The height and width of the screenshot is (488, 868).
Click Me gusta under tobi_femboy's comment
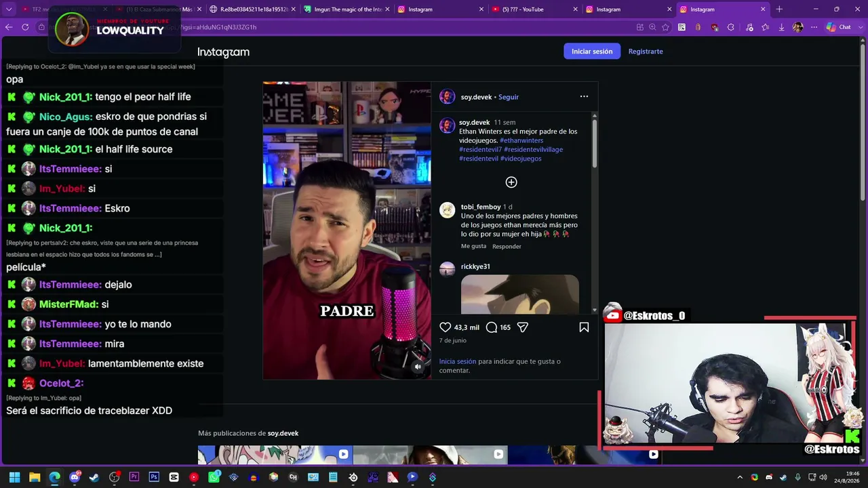pos(473,246)
